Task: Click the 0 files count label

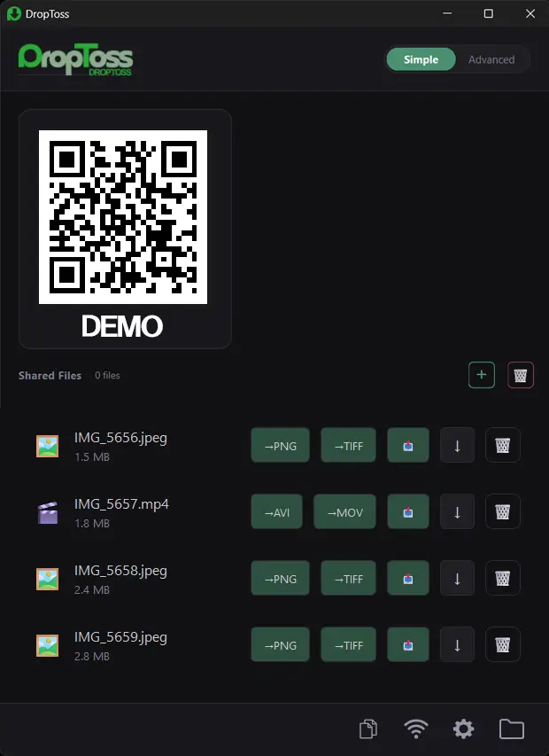Action: click(x=107, y=375)
